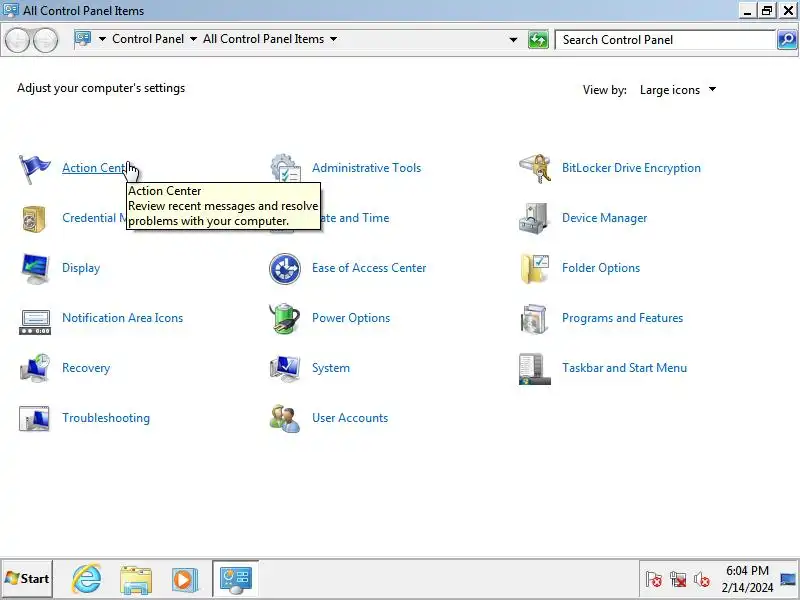Open the Notification Area Icons link
The width and height of the screenshot is (800, 600).
122,318
